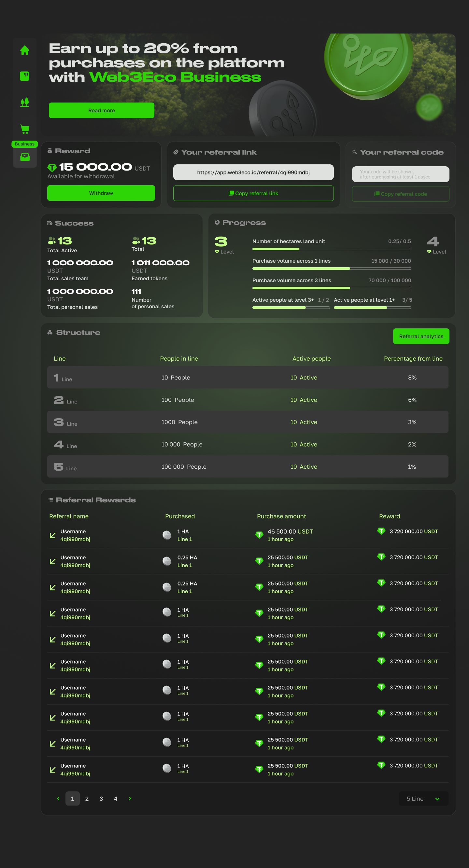Click the referral link URL field
The width and height of the screenshot is (469, 868).
253,172
